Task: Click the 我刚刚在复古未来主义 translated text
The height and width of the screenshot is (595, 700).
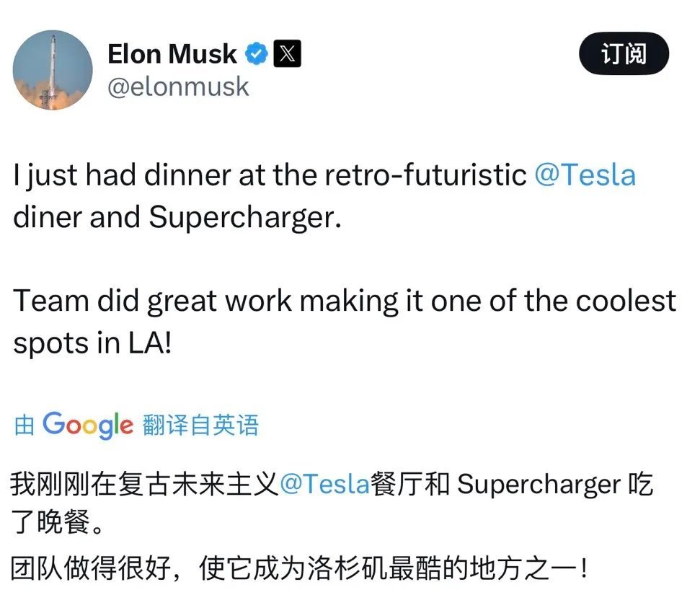Action: 145,484
